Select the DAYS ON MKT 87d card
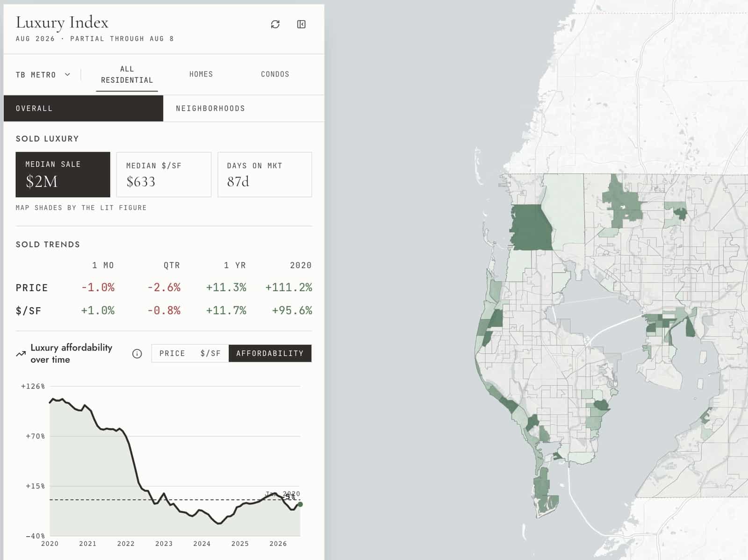Viewport: 748px width, 560px height. [x=265, y=174]
